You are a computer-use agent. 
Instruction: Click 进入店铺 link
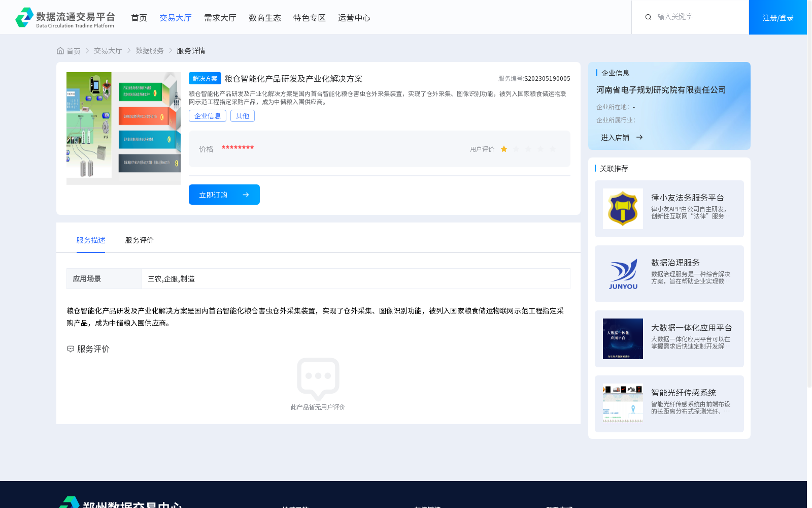click(615, 137)
